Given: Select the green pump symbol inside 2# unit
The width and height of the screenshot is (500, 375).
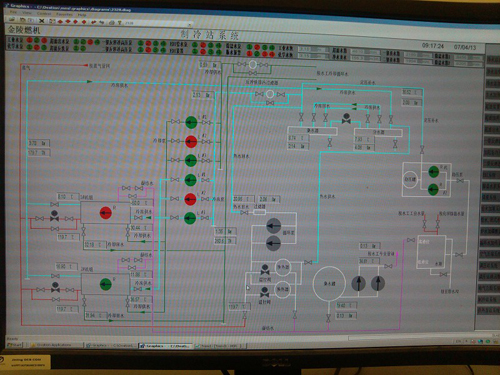Looking at the screenshot, I should 106,284.
